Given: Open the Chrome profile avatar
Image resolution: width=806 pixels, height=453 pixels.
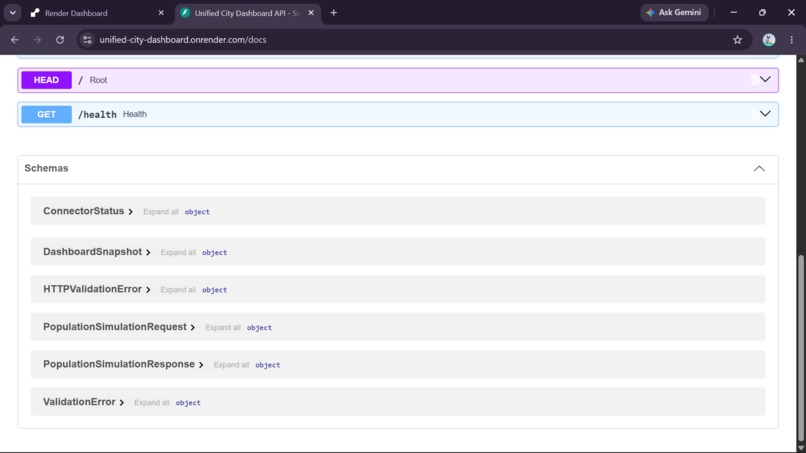Looking at the screenshot, I should pos(768,40).
